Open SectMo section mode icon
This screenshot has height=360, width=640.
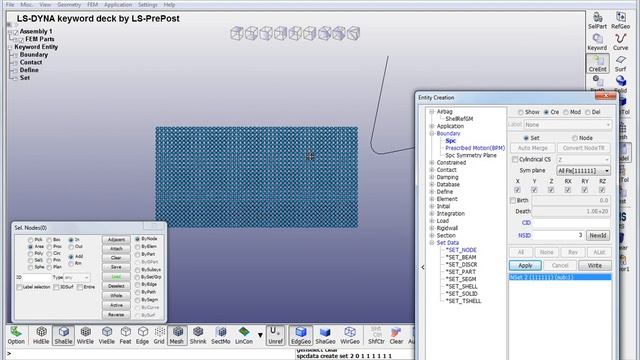coord(221,335)
